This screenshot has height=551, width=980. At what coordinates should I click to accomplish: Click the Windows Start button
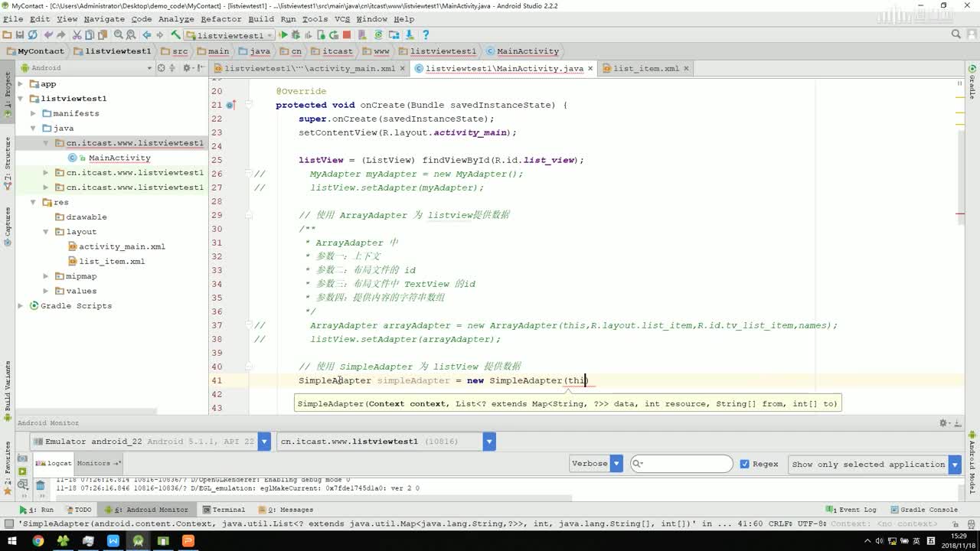(x=12, y=541)
